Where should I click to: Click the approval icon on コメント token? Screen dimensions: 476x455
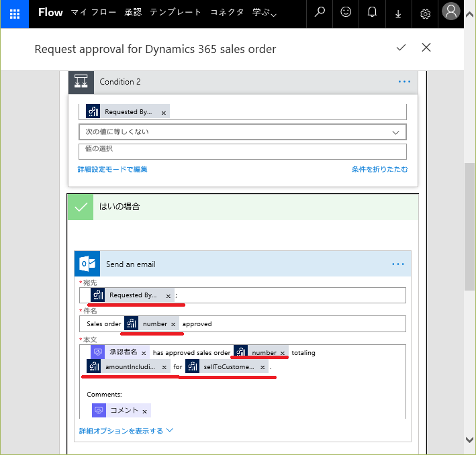click(x=99, y=411)
